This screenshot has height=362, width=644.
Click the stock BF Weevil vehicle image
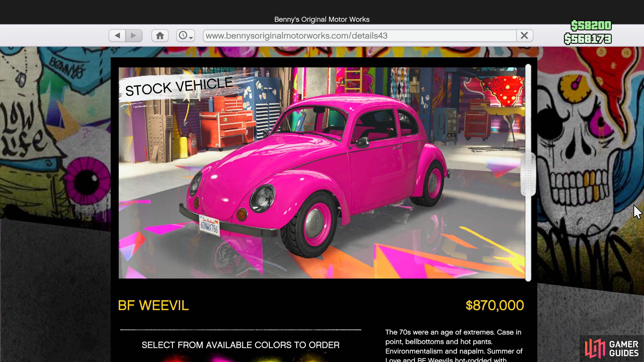click(322, 173)
